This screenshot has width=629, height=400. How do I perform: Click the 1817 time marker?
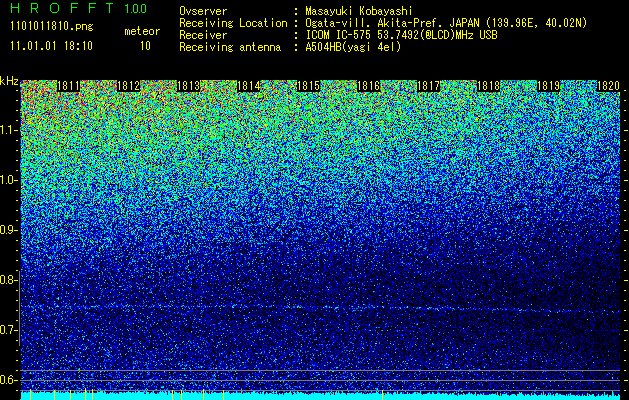tap(428, 86)
